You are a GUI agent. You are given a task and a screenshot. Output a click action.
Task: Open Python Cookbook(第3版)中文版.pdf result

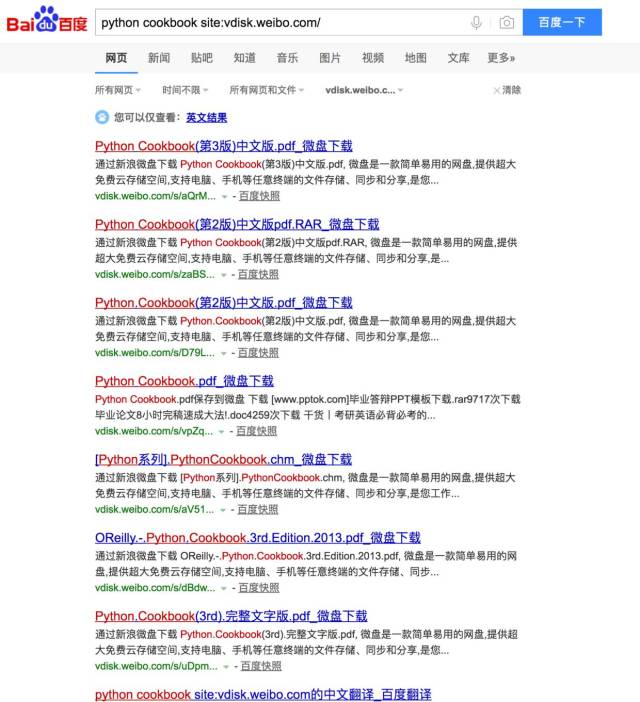coord(224,146)
